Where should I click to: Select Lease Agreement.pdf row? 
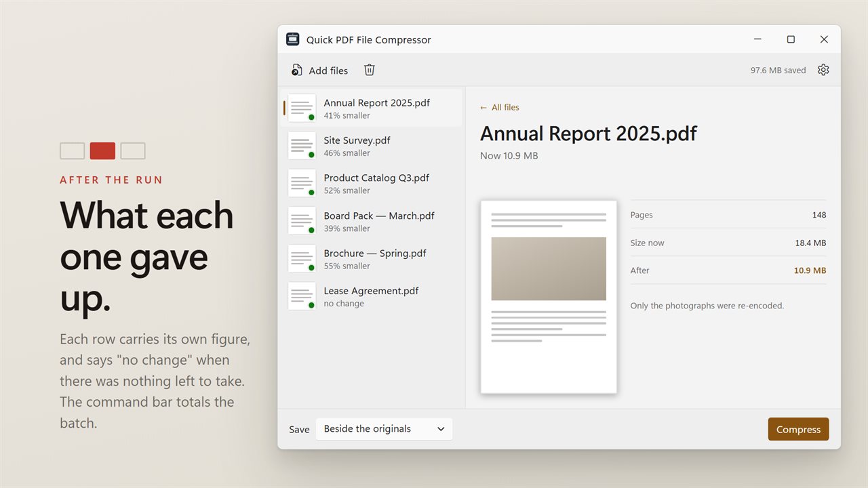372,296
